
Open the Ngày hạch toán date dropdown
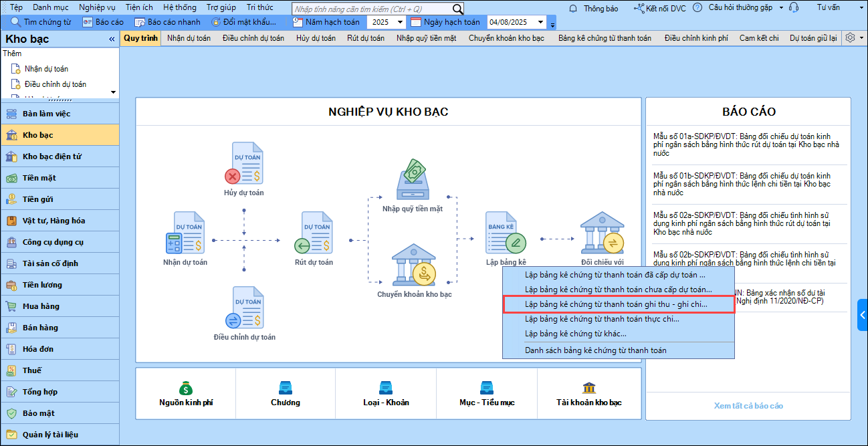coord(540,22)
